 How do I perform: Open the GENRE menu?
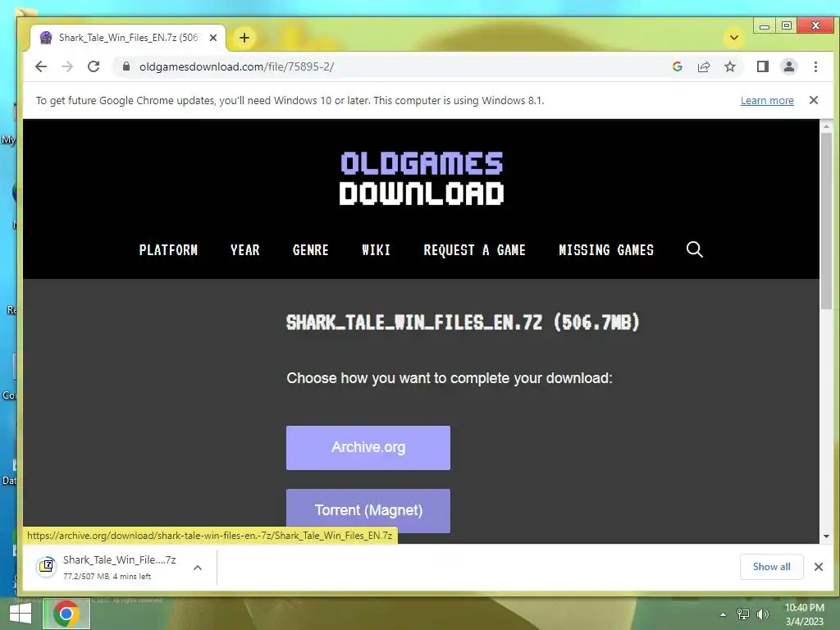pos(311,250)
